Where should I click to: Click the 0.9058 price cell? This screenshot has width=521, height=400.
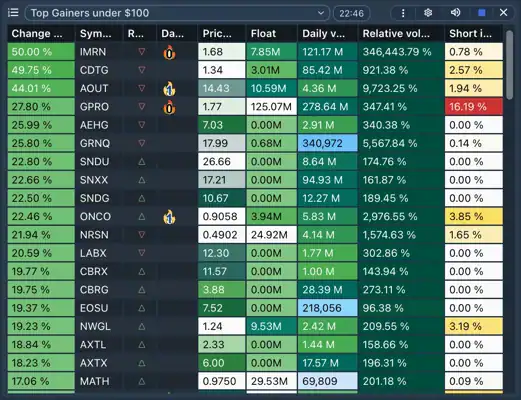pos(222,216)
